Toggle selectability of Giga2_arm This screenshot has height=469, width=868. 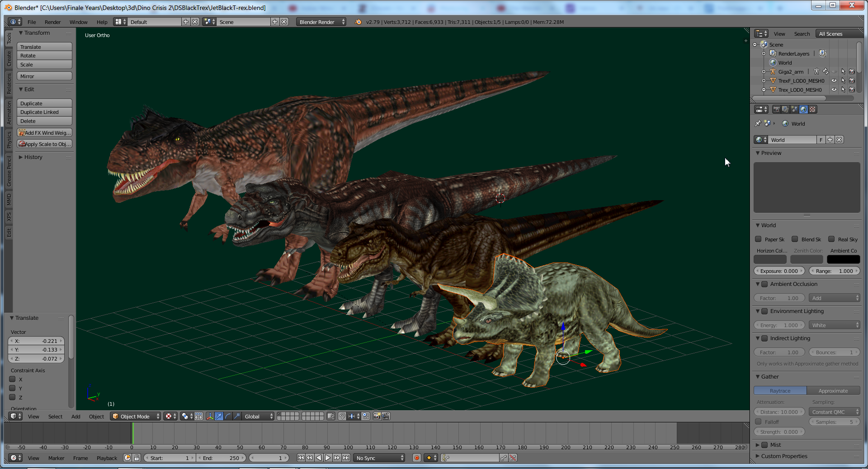[x=843, y=71]
